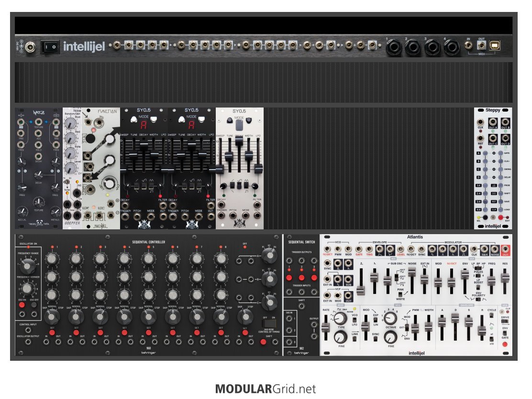Click the Hatz TEXTURE knob
This screenshot has width=532, height=399.
click(x=39, y=203)
